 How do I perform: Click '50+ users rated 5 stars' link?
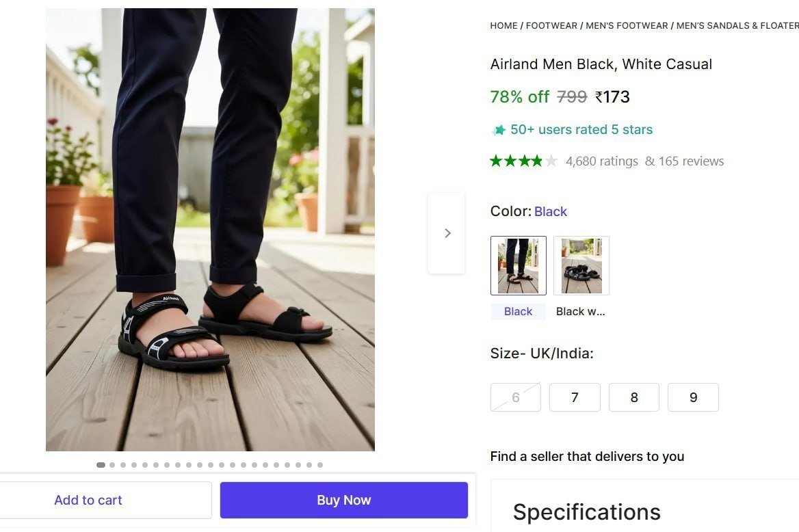581,129
